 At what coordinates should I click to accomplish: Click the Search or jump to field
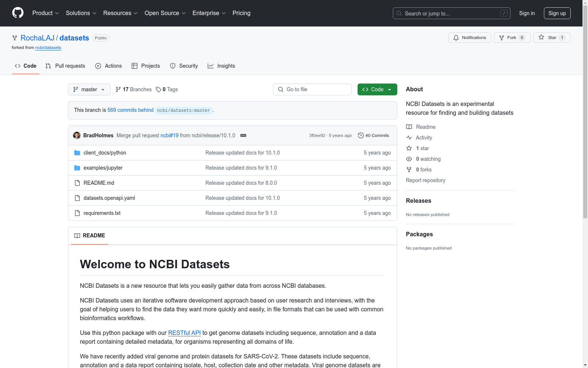[452, 13]
